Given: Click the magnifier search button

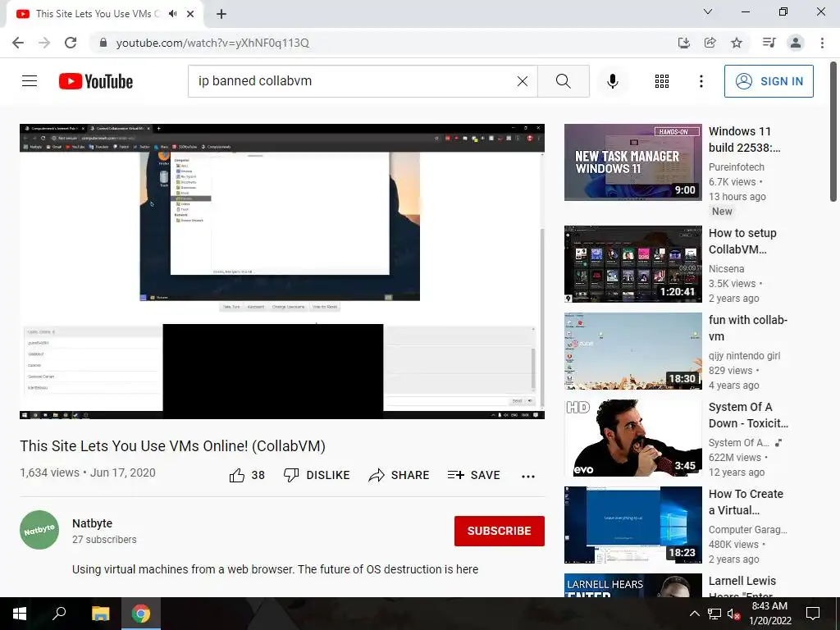Looking at the screenshot, I should coord(563,81).
